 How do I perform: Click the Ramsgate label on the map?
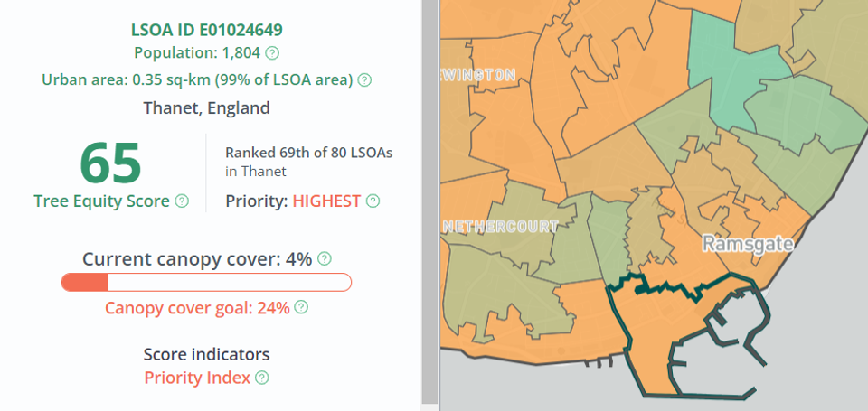(748, 243)
